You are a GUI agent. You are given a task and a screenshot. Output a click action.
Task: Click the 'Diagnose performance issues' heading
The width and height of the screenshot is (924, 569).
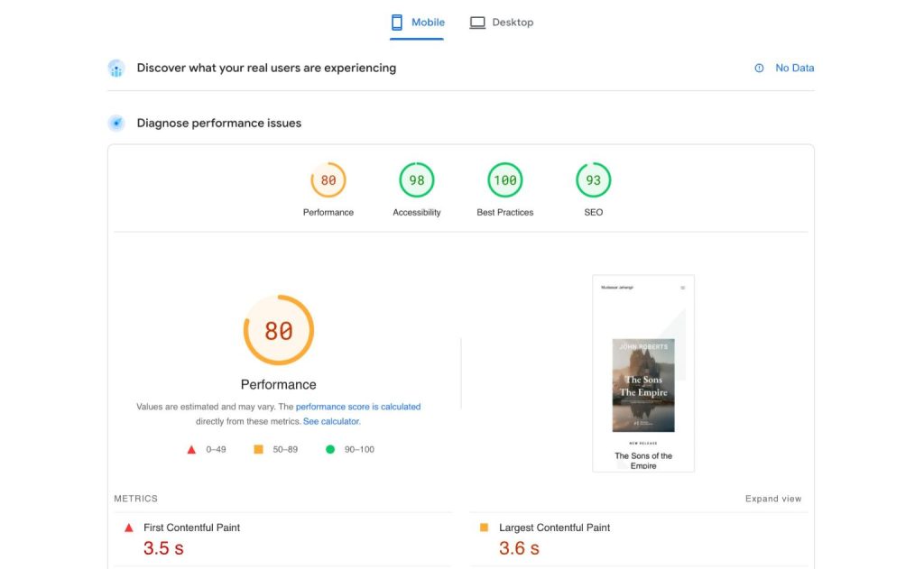pyautogui.click(x=219, y=124)
